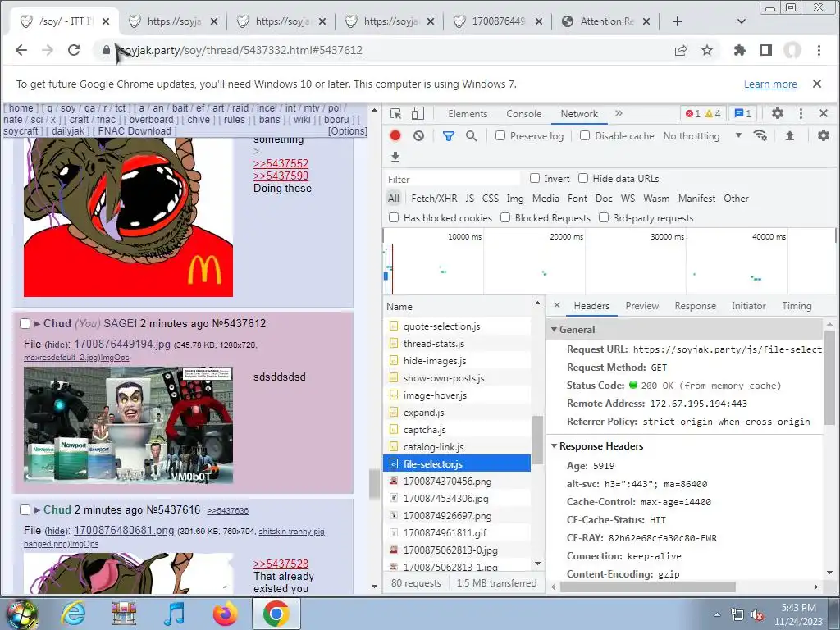Check Blocked Requests checkbox

(505, 217)
